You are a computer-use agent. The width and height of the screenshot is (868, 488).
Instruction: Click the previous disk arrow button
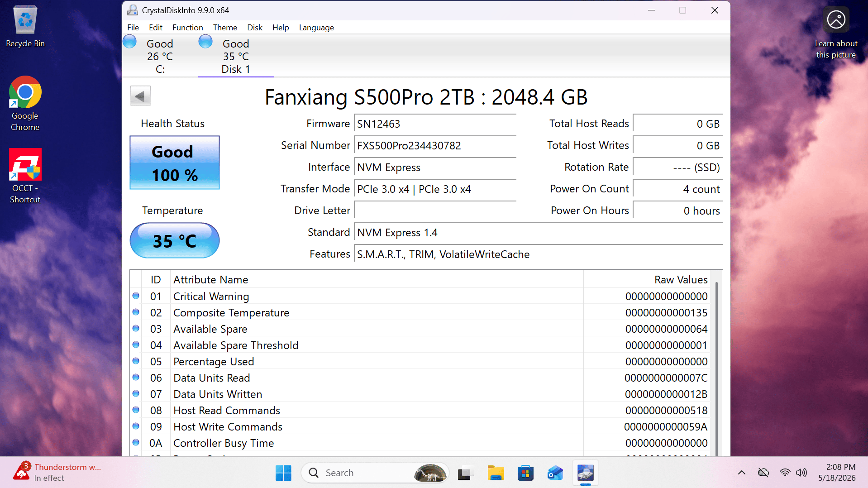pyautogui.click(x=140, y=96)
